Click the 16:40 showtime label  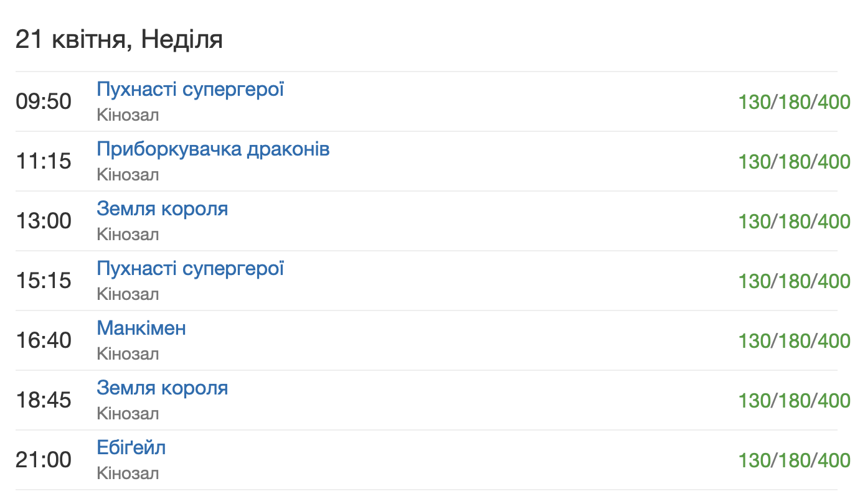[43, 340]
